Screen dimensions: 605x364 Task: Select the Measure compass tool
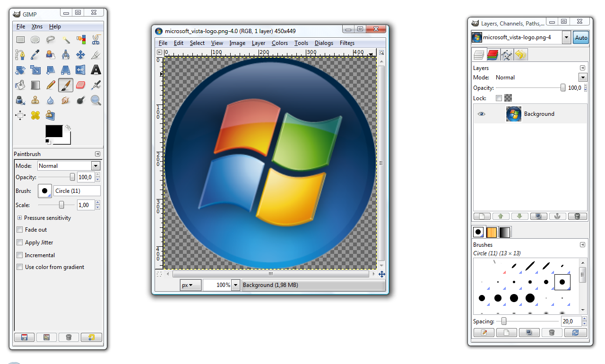(x=66, y=55)
